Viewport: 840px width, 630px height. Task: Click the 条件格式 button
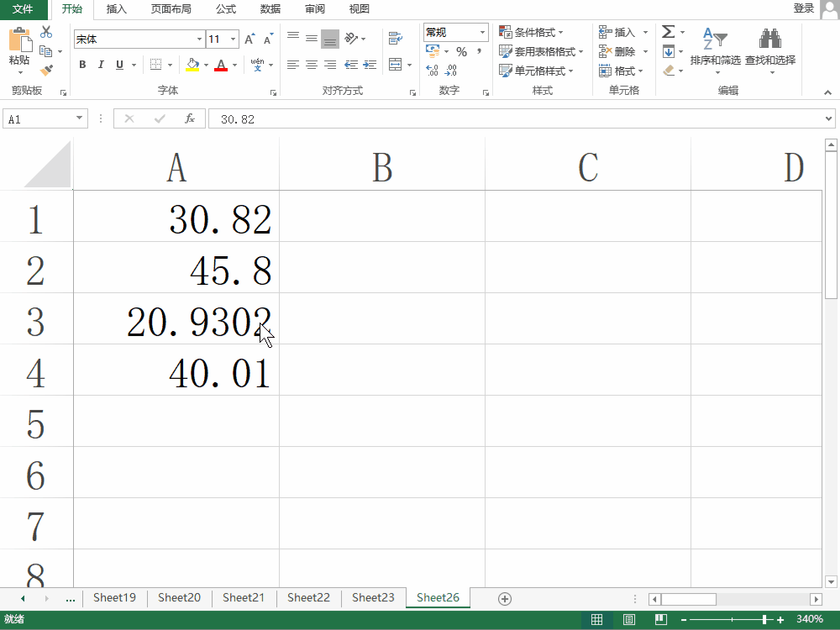(531, 33)
